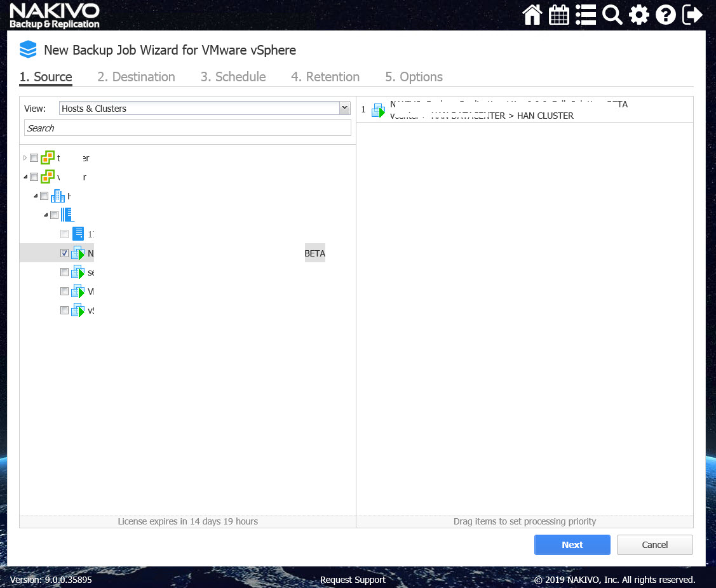Check the first vCenter checkbox in tree
The image size is (716, 588).
(34, 158)
